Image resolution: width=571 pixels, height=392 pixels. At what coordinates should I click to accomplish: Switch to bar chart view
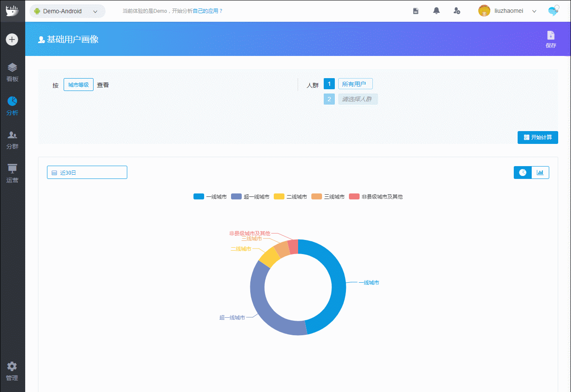540,173
